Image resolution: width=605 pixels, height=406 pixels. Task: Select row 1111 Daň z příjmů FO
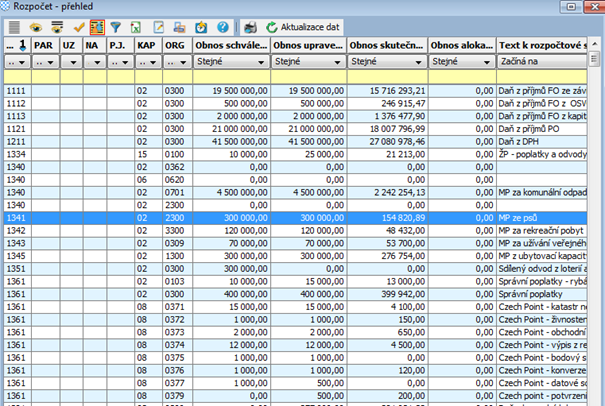point(300,90)
